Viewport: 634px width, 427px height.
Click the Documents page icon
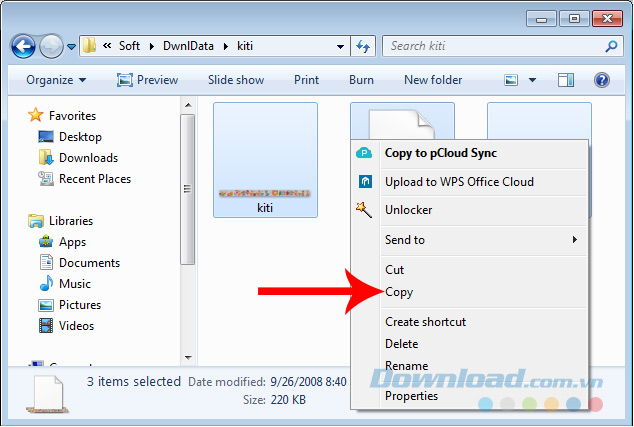(46, 262)
